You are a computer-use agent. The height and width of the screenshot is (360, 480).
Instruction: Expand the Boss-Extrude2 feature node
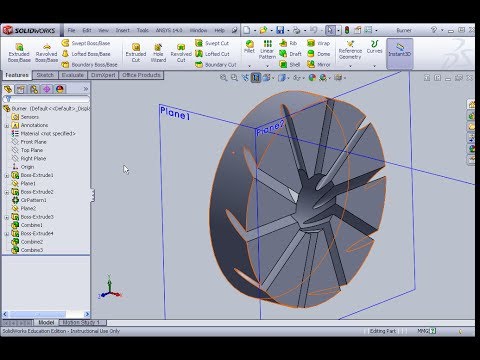coord(7,192)
